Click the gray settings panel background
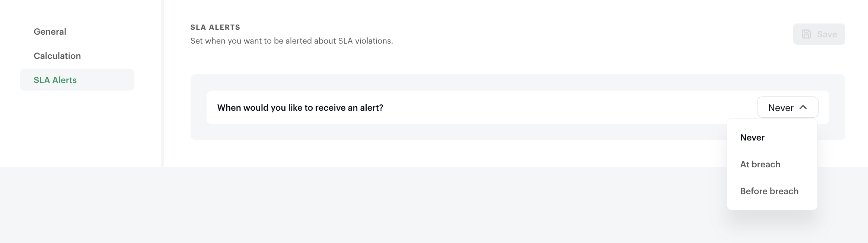 (447, 132)
